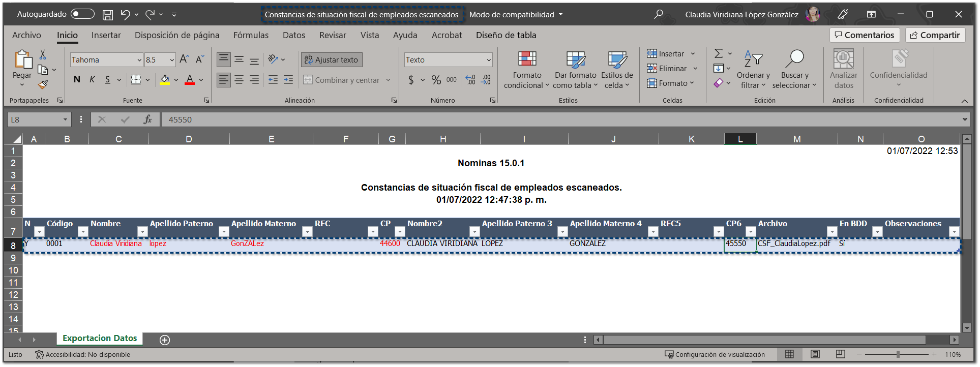Open filter dropdown for Apellido Paterno column
Image resolution: width=980 pixels, height=367 pixels.
pyautogui.click(x=223, y=232)
